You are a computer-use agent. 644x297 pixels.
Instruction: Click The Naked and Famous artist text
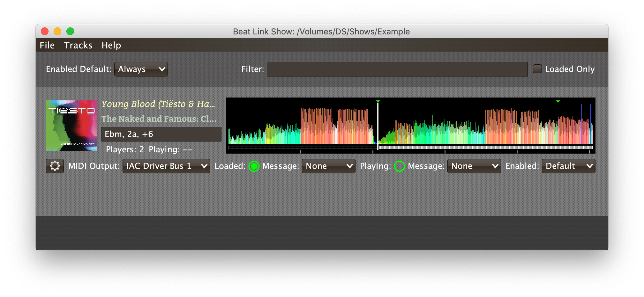[x=159, y=119]
